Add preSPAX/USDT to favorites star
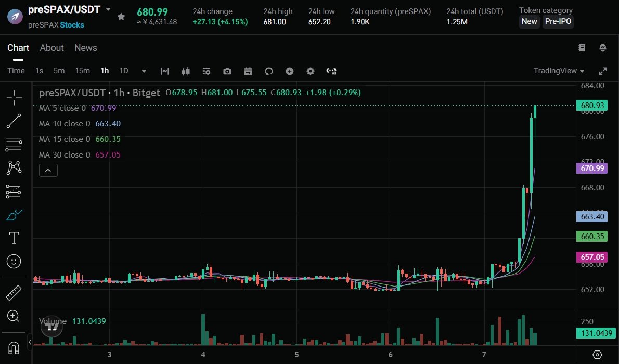The image size is (619, 364). tap(121, 17)
